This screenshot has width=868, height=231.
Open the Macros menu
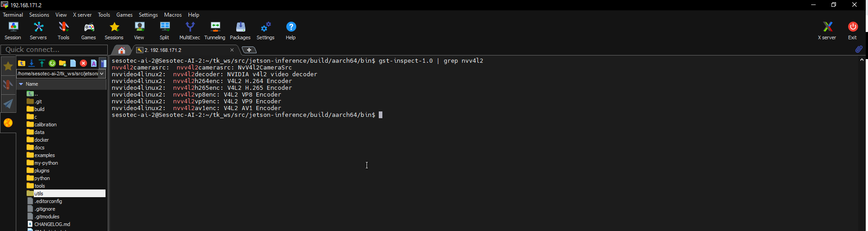tap(173, 15)
